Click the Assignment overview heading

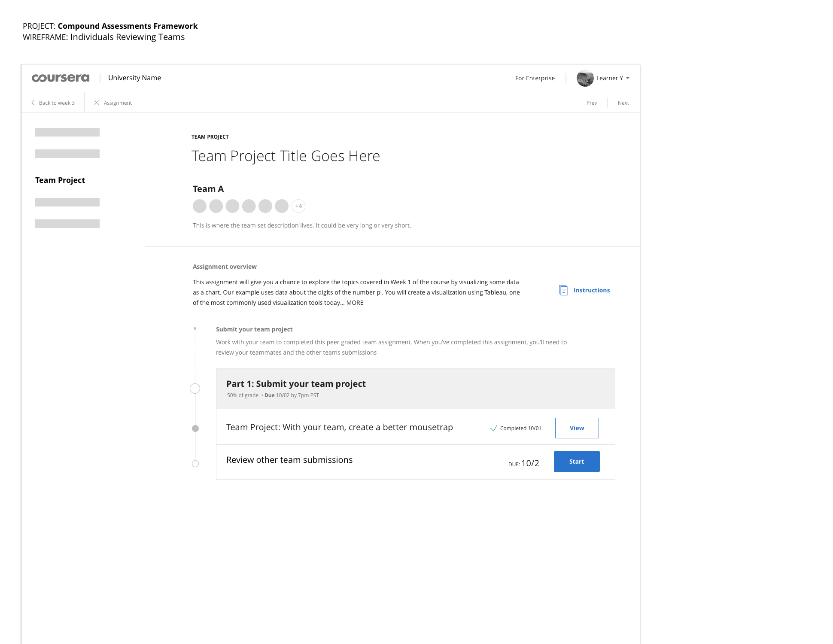pos(225,267)
